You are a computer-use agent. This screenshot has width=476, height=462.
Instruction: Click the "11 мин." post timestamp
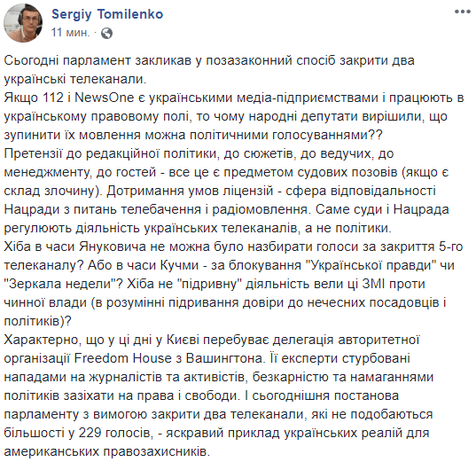click(70, 32)
